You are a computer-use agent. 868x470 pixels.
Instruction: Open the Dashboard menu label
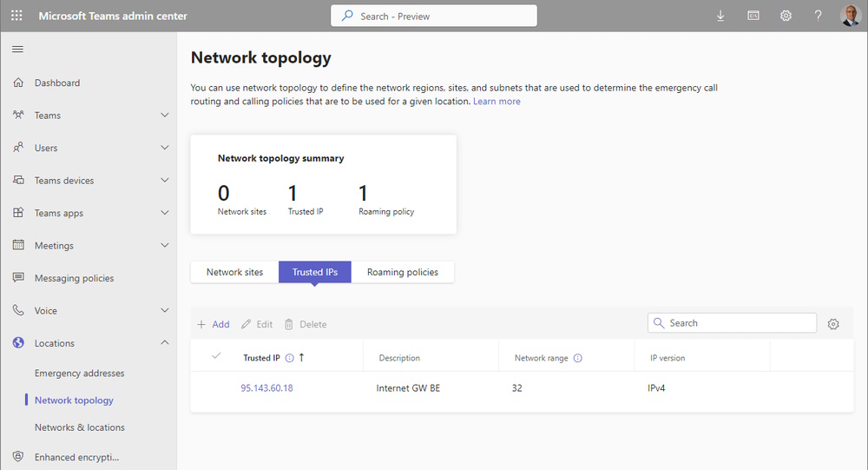coord(57,83)
